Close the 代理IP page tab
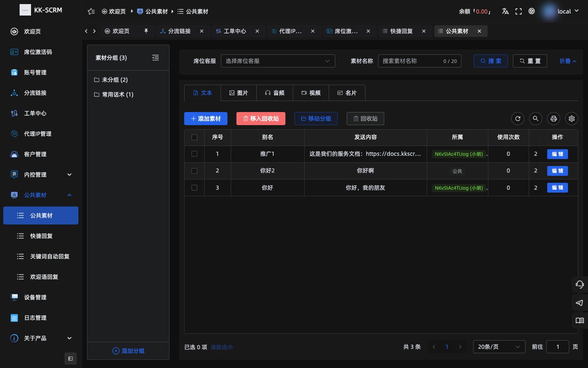This screenshot has width=588, height=368. pyautogui.click(x=313, y=31)
